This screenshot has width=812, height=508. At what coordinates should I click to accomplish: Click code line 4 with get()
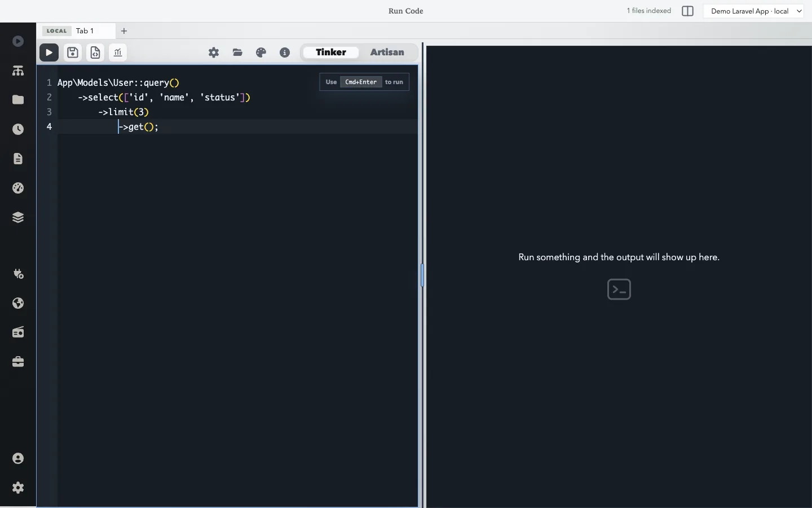tap(139, 126)
